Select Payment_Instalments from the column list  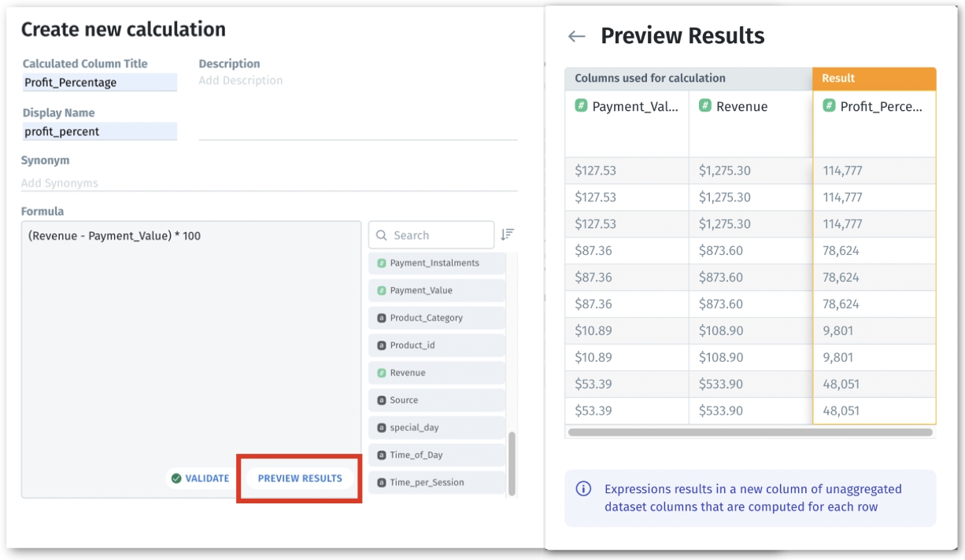pyautogui.click(x=435, y=263)
